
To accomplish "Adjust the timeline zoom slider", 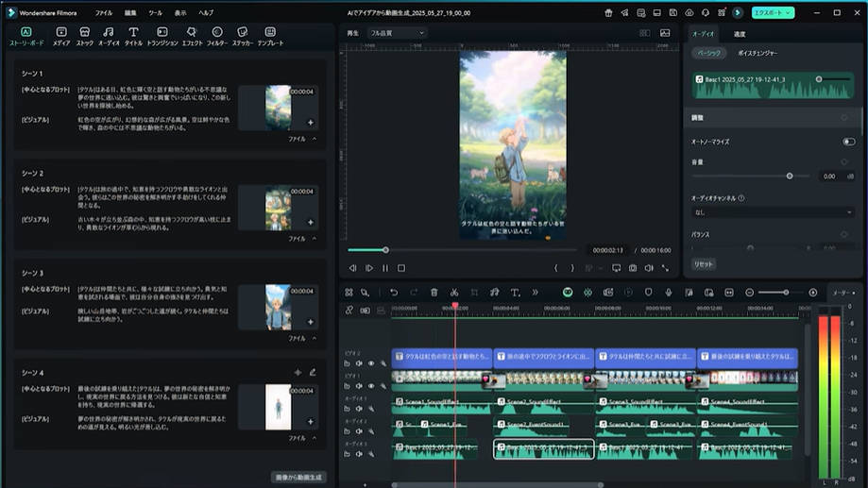I will pos(781,292).
